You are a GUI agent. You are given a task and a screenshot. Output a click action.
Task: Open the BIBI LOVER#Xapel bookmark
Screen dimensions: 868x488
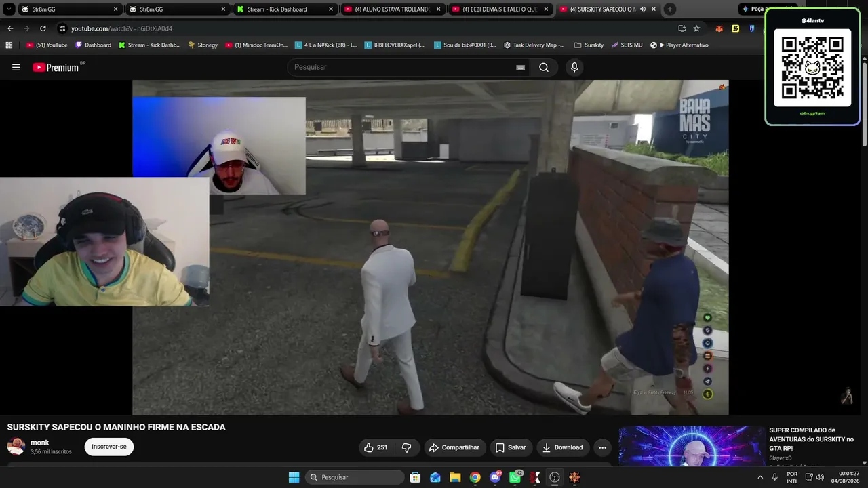(394, 45)
